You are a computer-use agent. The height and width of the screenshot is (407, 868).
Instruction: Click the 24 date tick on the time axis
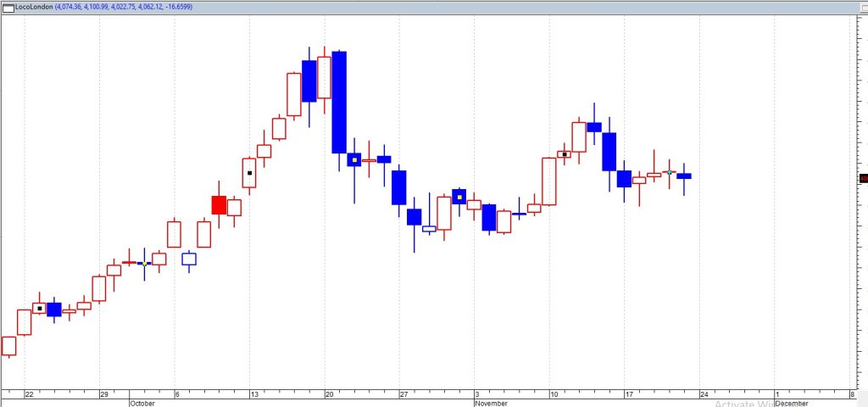(x=704, y=394)
